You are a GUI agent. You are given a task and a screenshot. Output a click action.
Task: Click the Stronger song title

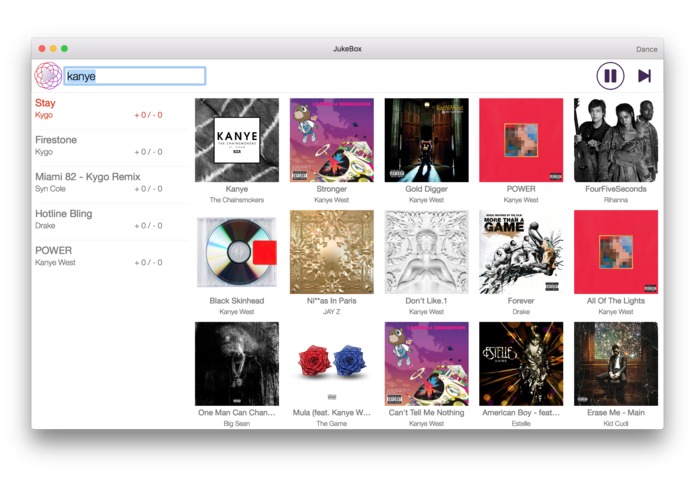point(332,189)
